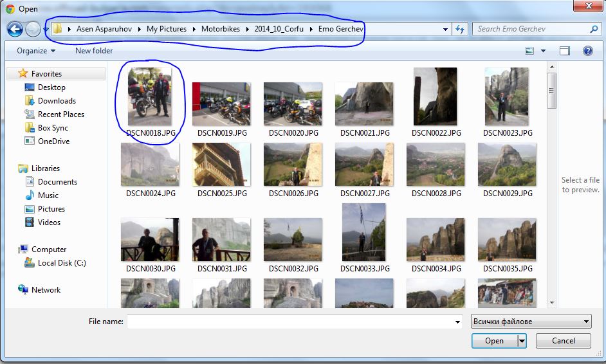This screenshot has width=606, height=364.
Task: Open the Open button split arrow
Action: pyautogui.click(x=522, y=341)
